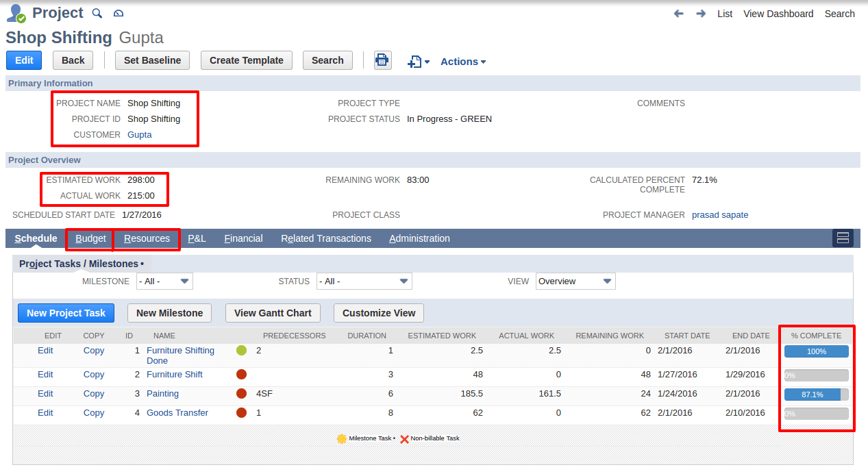Image resolution: width=868 pixels, height=476 pixels.
Task: Toggle the subtab layout icon
Action: pyautogui.click(x=843, y=238)
